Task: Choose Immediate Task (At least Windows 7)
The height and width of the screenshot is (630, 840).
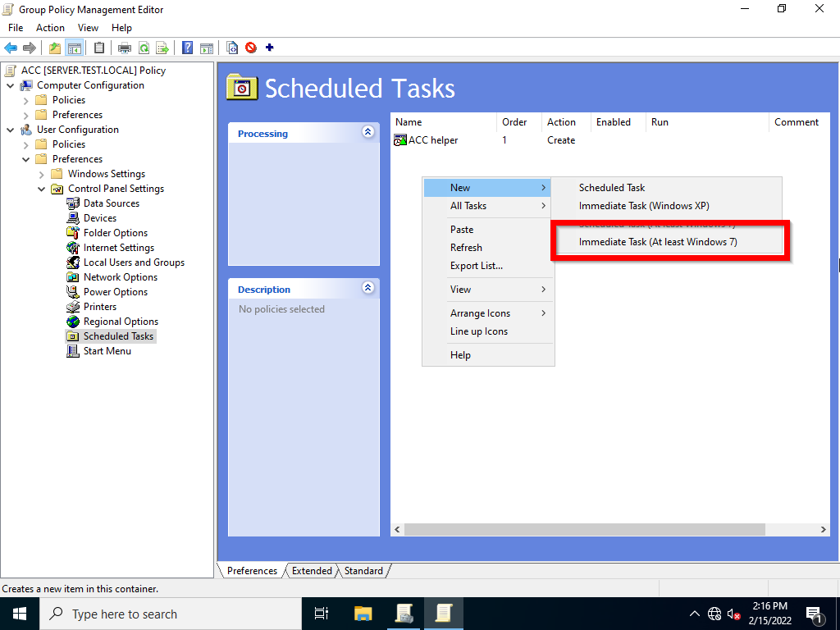Action: click(x=666, y=242)
